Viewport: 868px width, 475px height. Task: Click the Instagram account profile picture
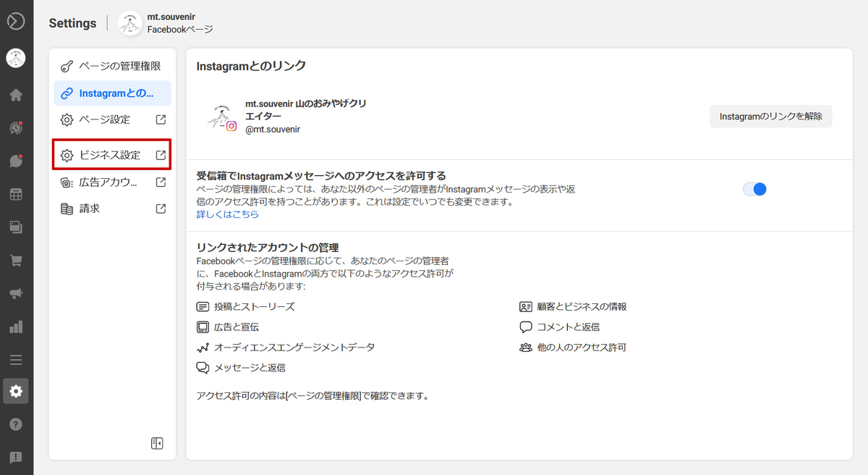tap(221, 117)
